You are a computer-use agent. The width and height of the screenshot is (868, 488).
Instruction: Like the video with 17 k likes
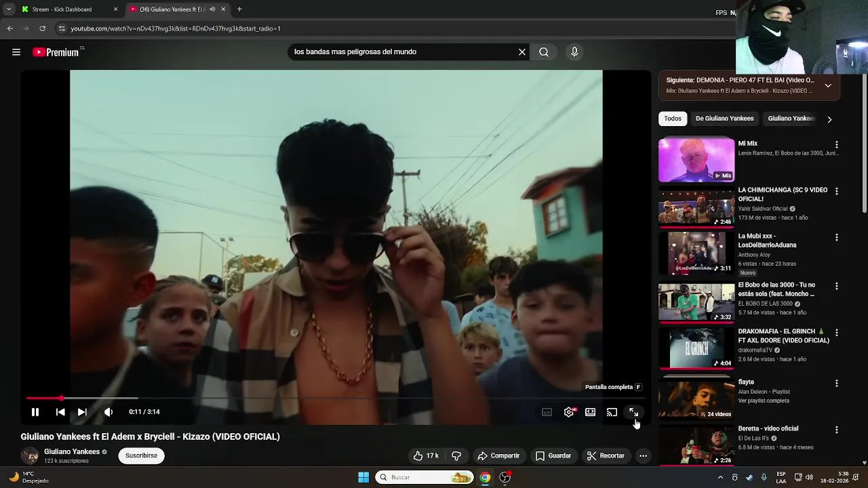click(x=425, y=455)
